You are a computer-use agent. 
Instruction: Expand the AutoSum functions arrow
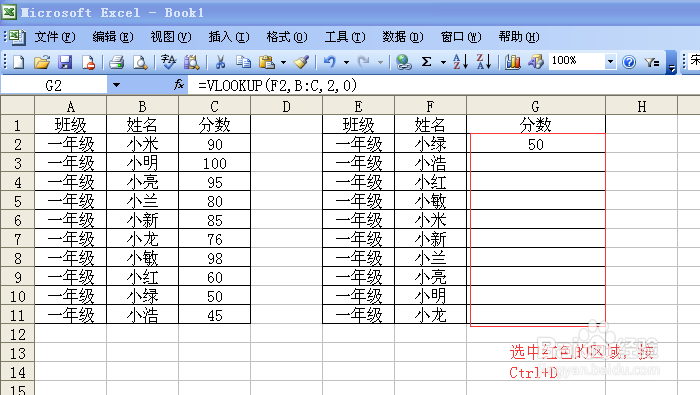[x=443, y=62]
